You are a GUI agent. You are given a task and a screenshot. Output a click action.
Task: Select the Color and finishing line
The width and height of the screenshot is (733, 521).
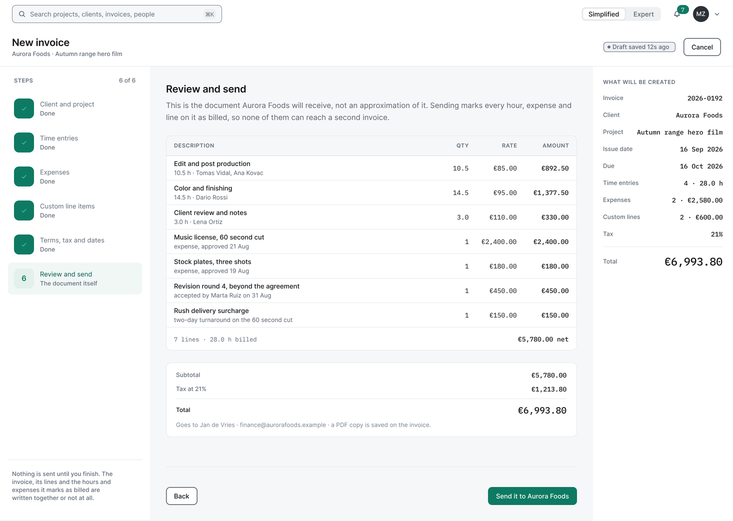pyautogui.click(x=371, y=193)
